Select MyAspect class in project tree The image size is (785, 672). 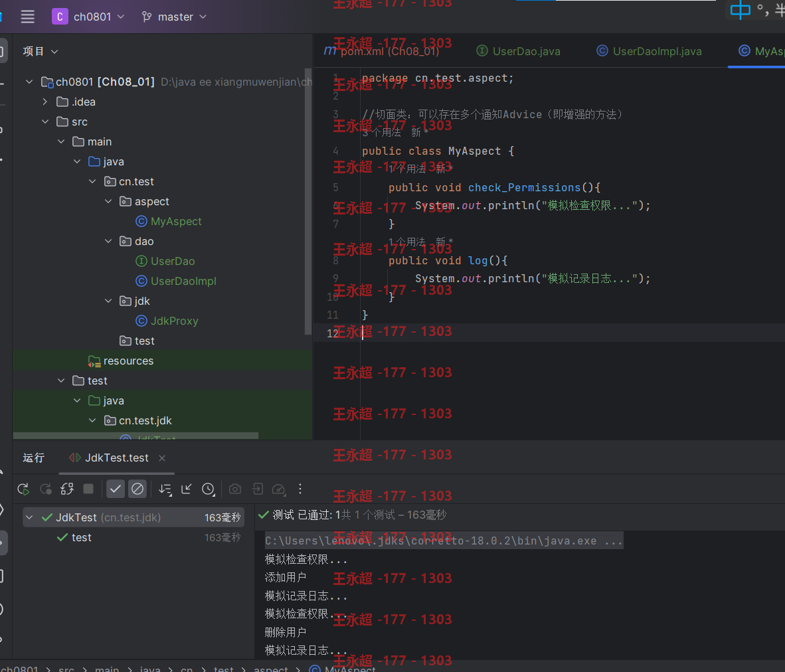tap(169, 221)
